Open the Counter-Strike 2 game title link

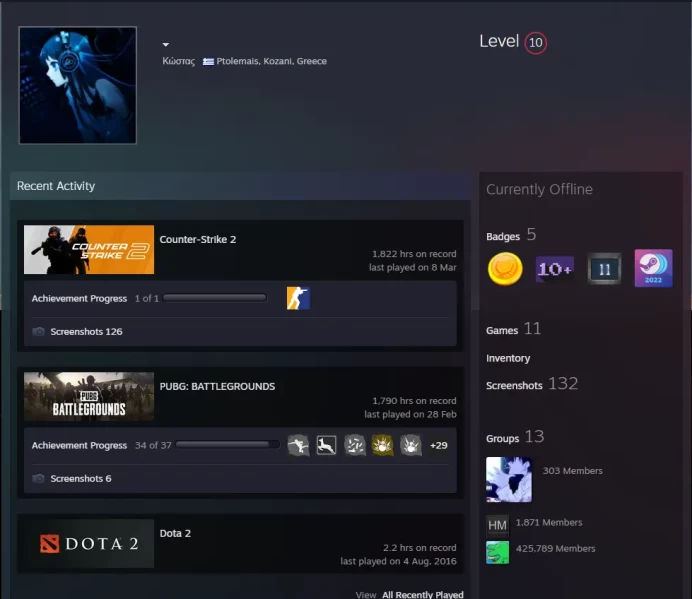tap(198, 239)
